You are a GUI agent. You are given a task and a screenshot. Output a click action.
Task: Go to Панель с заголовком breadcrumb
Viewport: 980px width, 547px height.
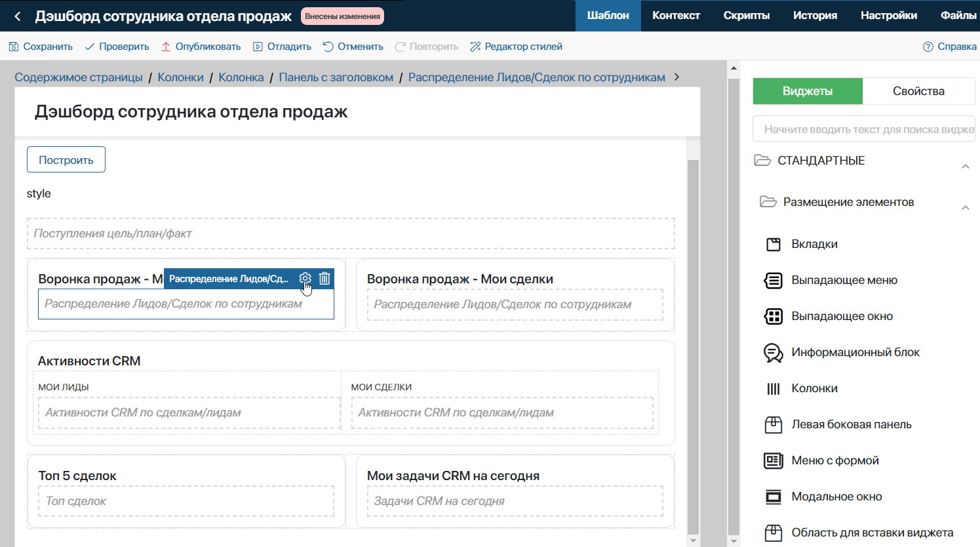pyautogui.click(x=336, y=77)
